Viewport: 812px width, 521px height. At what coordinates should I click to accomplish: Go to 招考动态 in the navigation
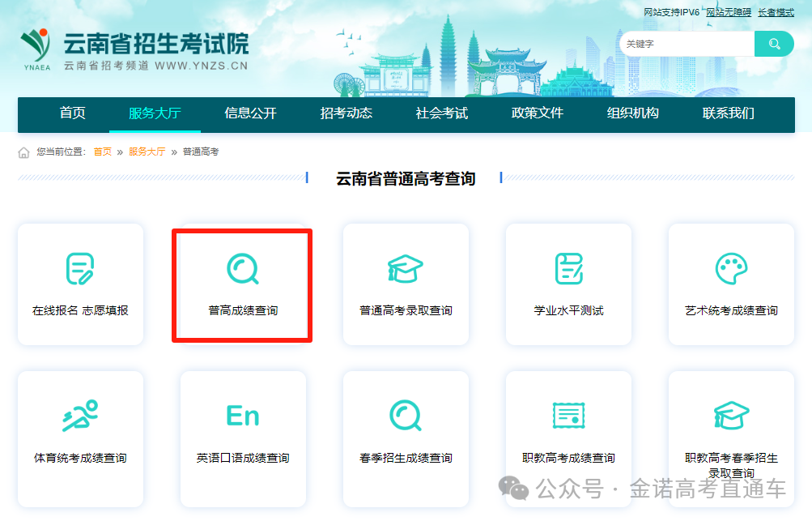tap(346, 113)
